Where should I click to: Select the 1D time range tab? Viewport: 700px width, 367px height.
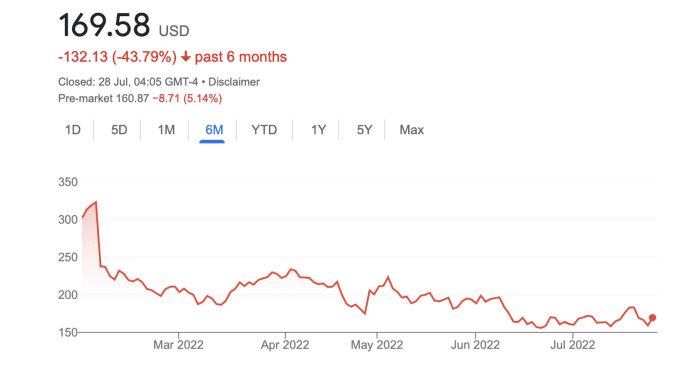pyautogui.click(x=73, y=130)
